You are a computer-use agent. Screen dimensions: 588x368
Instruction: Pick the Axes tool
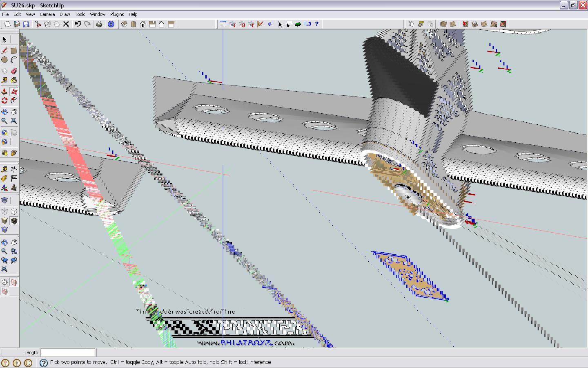[x=4, y=188]
